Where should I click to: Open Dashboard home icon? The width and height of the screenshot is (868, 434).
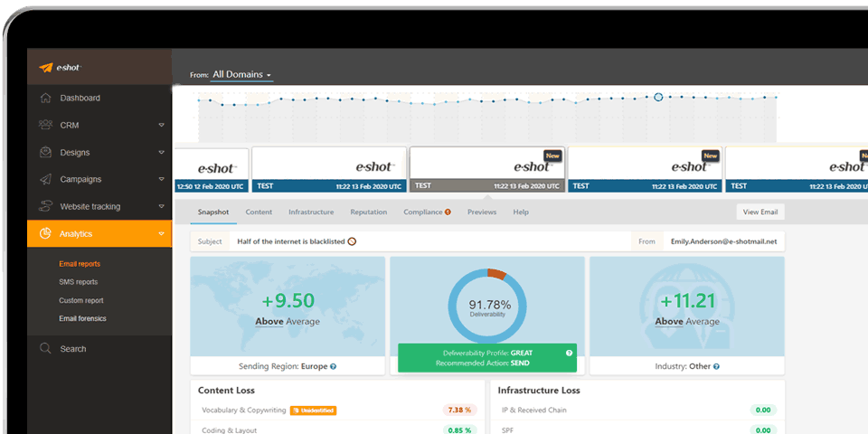[46, 98]
